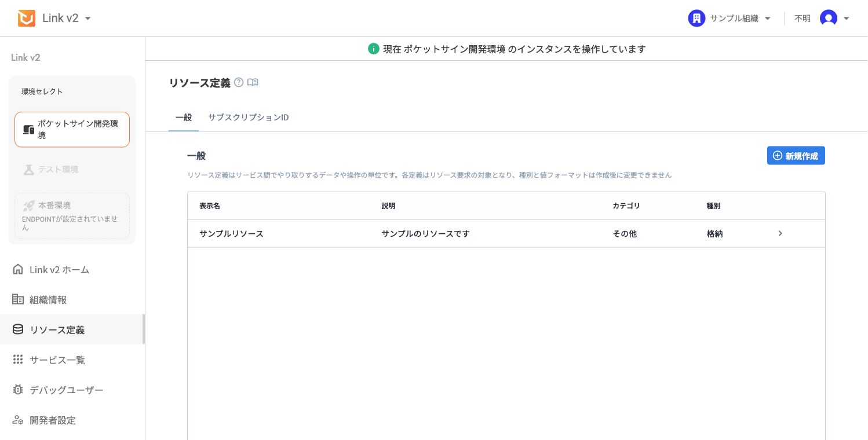This screenshot has height=440, width=868.
Task: Click the その他 category cell
Action: (x=625, y=234)
